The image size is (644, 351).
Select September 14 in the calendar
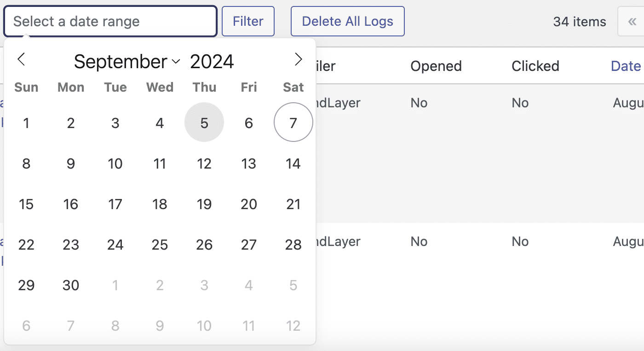click(293, 164)
